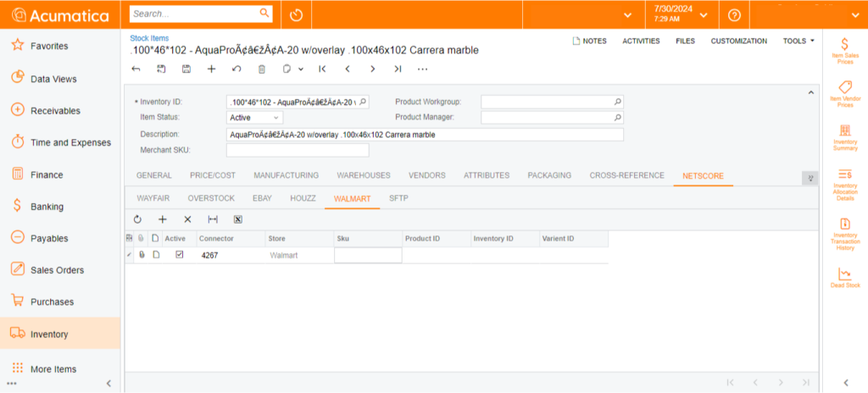The width and height of the screenshot is (868, 393).
Task: Click the Export to Excel grid icon
Action: pos(238,219)
